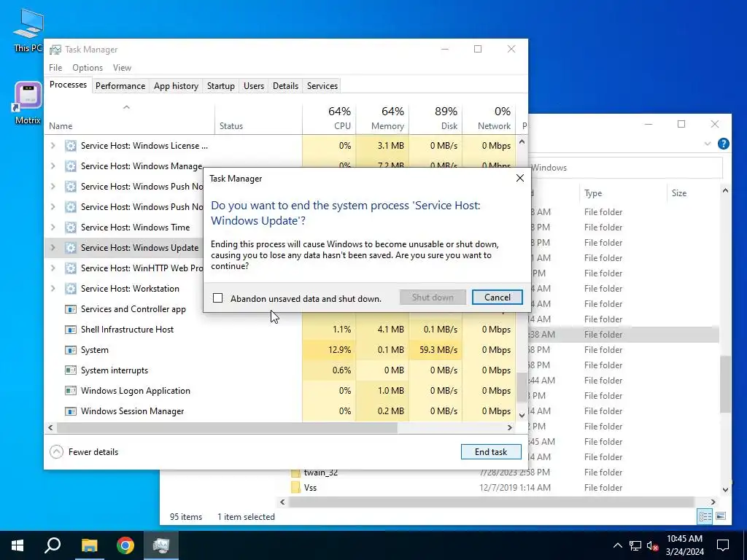Launch Google Chrome from taskbar

click(x=125, y=545)
